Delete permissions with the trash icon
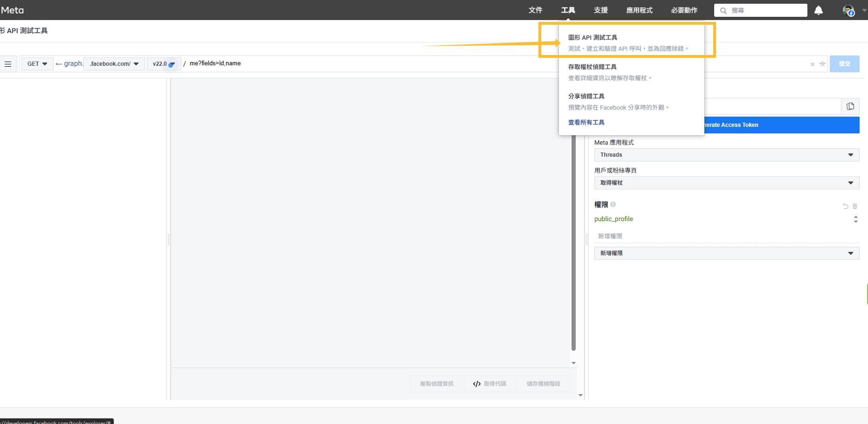The height and width of the screenshot is (424, 868). [x=855, y=206]
